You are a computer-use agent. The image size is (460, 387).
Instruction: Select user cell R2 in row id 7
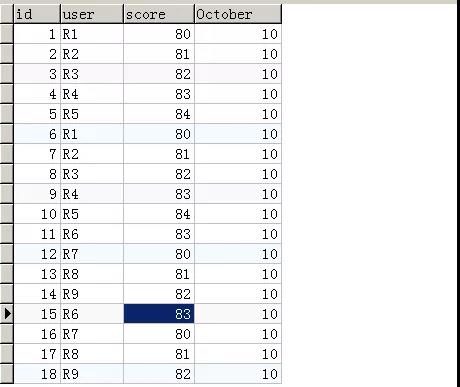92,154
